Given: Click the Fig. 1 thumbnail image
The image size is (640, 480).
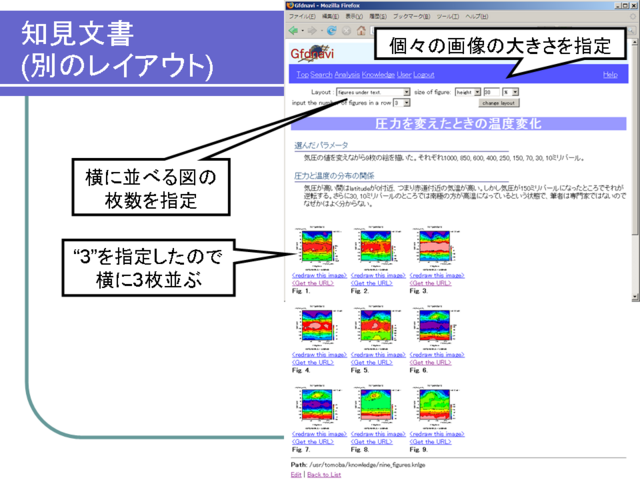Looking at the screenshot, I should (317, 247).
